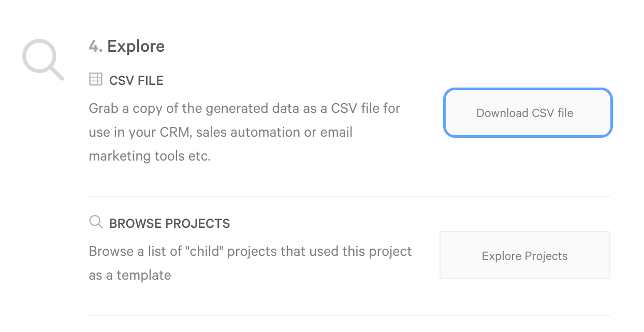Click the CSV FILE section label

tap(136, 81)
